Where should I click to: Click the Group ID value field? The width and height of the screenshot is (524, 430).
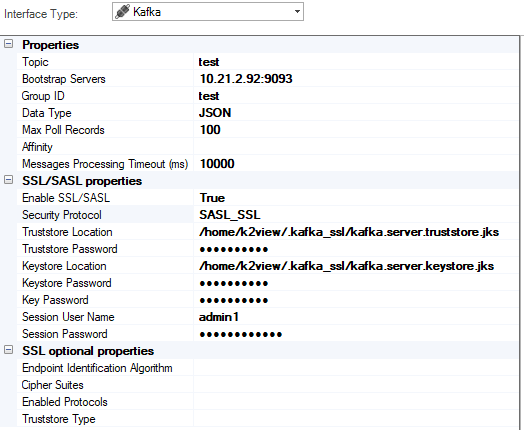[356, 96]
